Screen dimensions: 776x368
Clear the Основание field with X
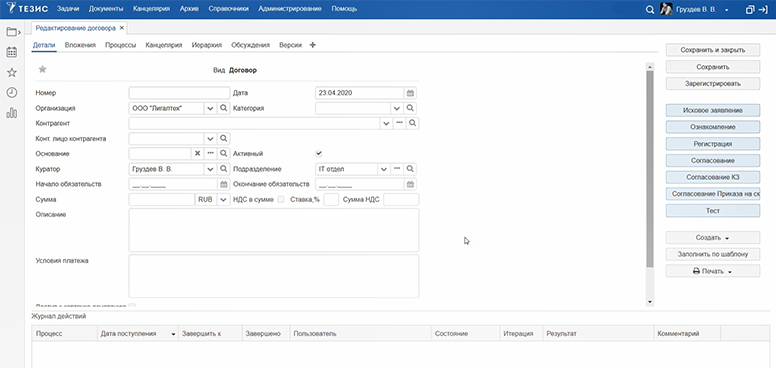[x=197, y=154]
